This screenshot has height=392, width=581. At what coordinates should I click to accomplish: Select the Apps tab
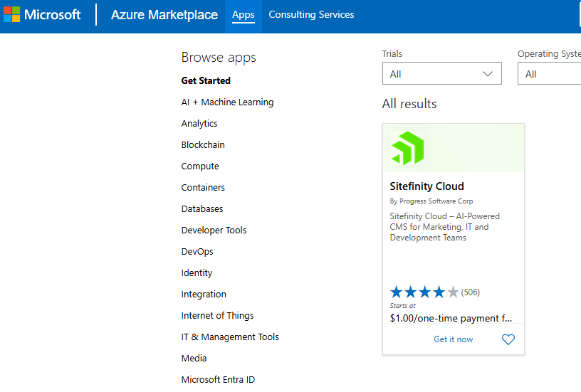coord(243,15)
